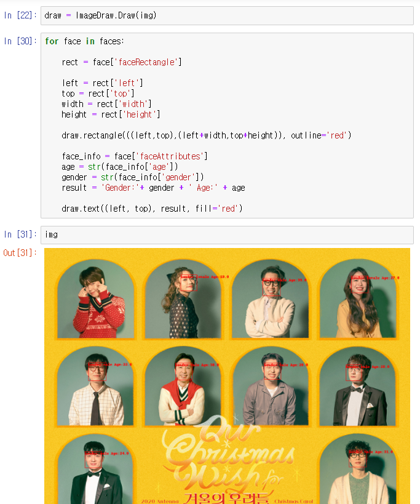Click the In [31] prompt label
The image size is (420, 504).
point(20,234)
